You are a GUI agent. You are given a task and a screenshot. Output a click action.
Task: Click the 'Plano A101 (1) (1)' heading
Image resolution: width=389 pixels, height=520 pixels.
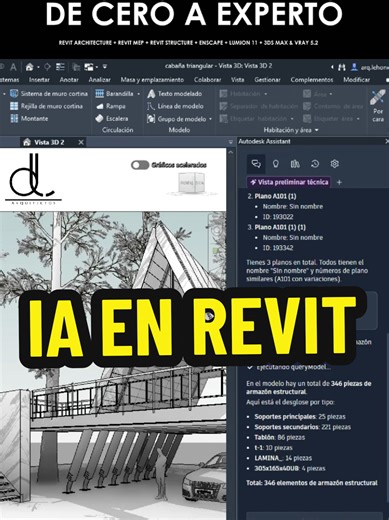tap(280, 227)
